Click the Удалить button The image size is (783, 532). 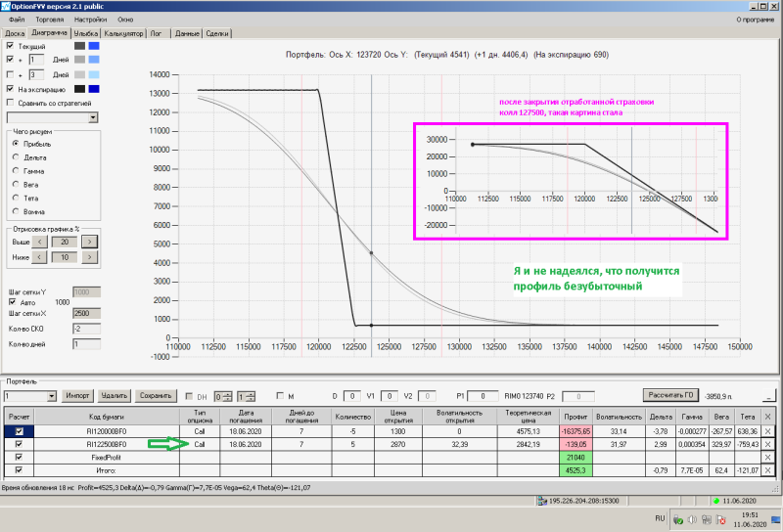114,395
